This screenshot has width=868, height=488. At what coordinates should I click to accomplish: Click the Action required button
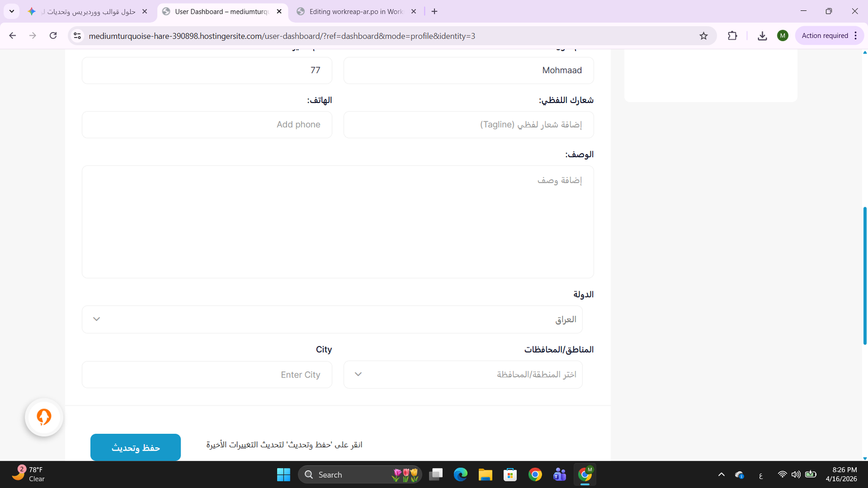[825, 36]
